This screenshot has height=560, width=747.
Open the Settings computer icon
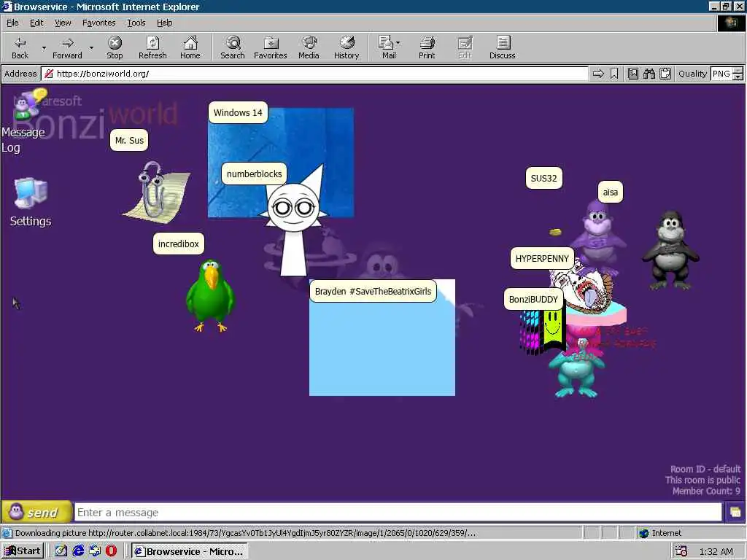[x=31, y=202]
